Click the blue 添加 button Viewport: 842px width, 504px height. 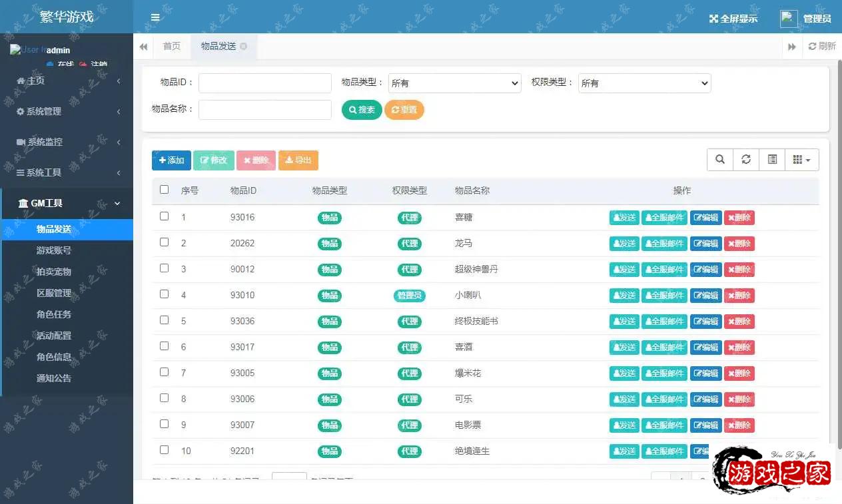(171, 160)
